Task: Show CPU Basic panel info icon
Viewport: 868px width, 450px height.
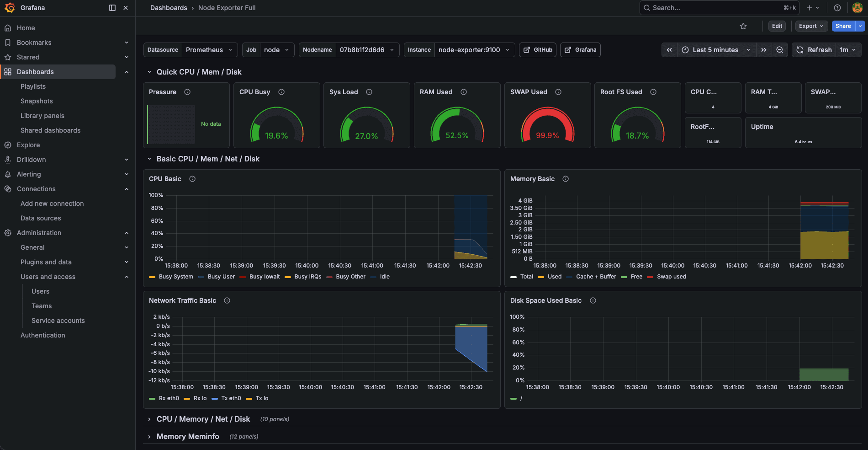Action: [x=192, y=179]
